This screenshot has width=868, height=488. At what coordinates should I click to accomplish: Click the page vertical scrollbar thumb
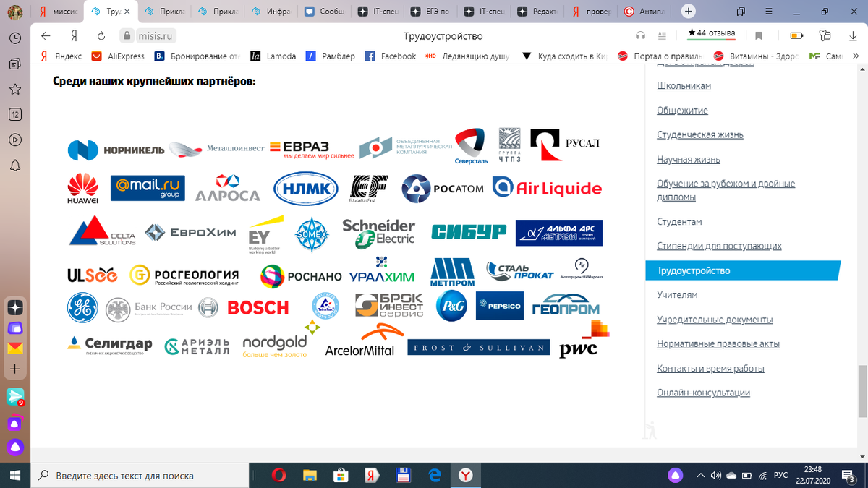[861, 390]
